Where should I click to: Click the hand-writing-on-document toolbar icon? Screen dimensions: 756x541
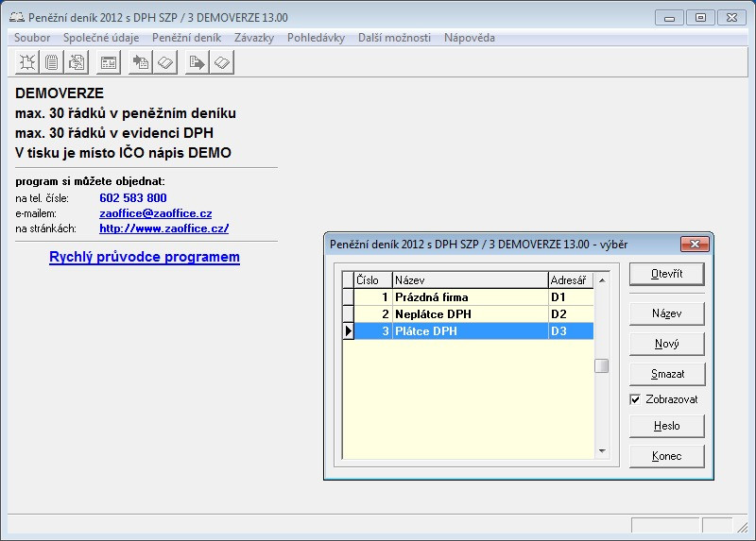click(x=77, y=62)
